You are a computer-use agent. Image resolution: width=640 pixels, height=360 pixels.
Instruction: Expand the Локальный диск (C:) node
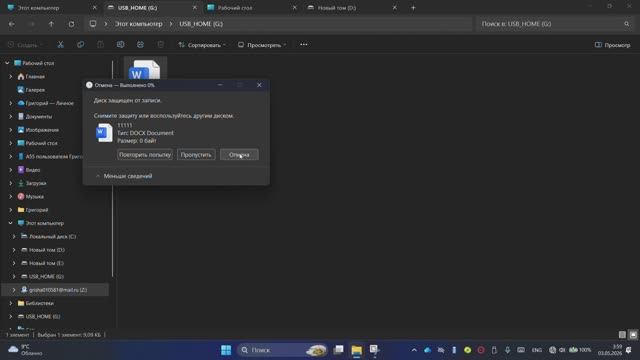[x=14, y=236]
